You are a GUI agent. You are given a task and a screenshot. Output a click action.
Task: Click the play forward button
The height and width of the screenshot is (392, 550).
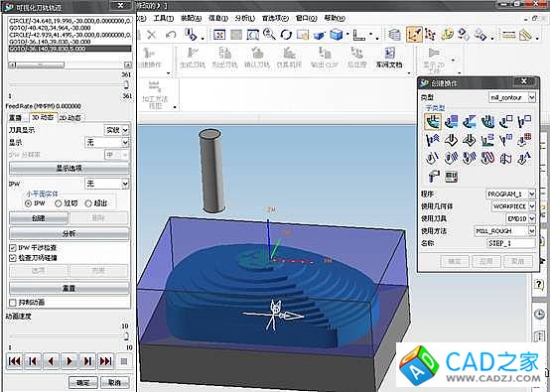[69, 361]
